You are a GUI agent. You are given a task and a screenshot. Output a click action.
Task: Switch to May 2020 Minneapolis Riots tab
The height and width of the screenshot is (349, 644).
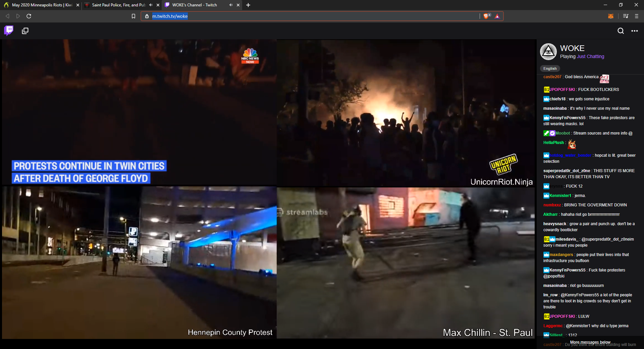pos(41,5)
